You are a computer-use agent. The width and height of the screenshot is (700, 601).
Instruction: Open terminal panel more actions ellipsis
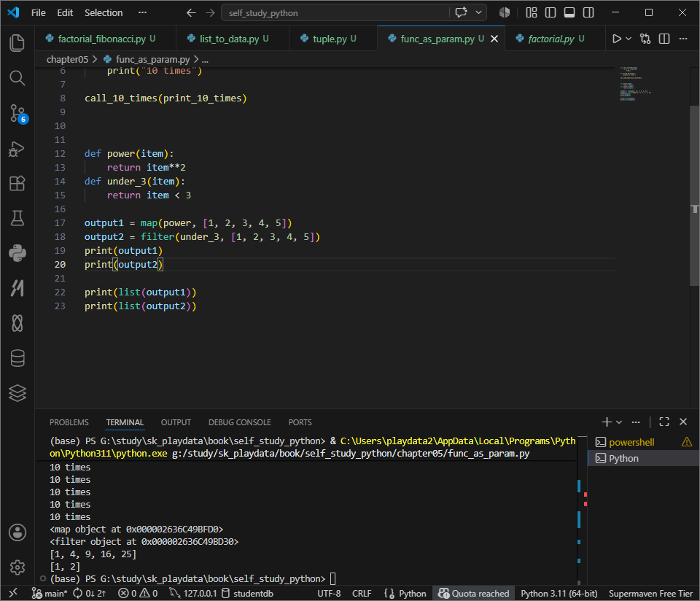tap(636, 422)
